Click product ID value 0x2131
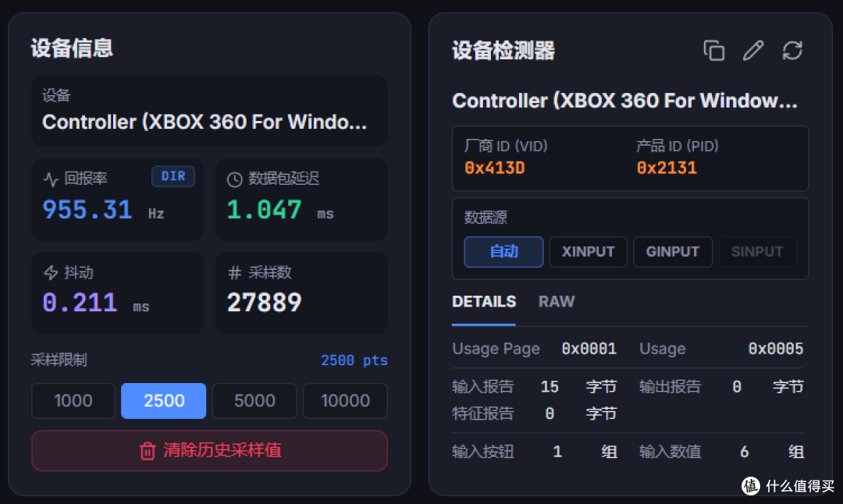Image resolution: width=843 pixels, height=504 pixels. 667,169
